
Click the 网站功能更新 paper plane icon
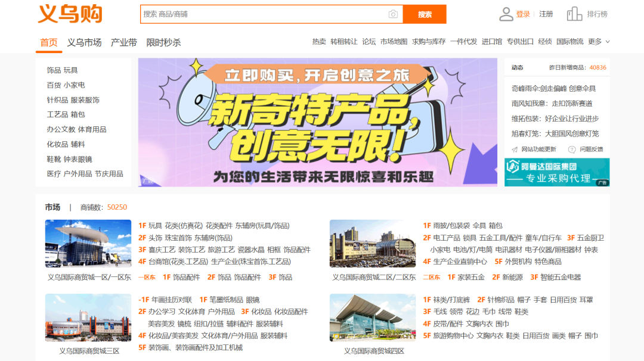tap(515, 149)
